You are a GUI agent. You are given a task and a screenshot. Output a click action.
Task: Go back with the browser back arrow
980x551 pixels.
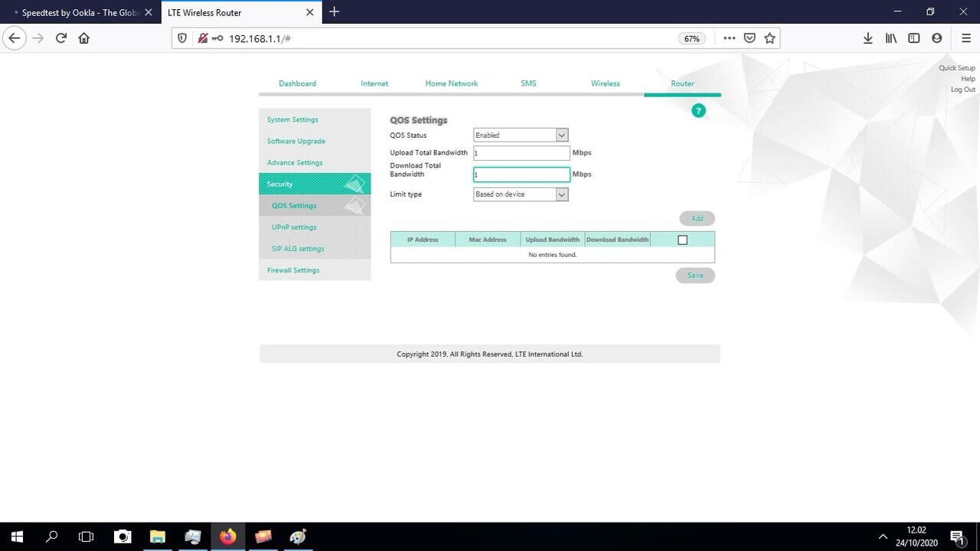pos(15,38)
